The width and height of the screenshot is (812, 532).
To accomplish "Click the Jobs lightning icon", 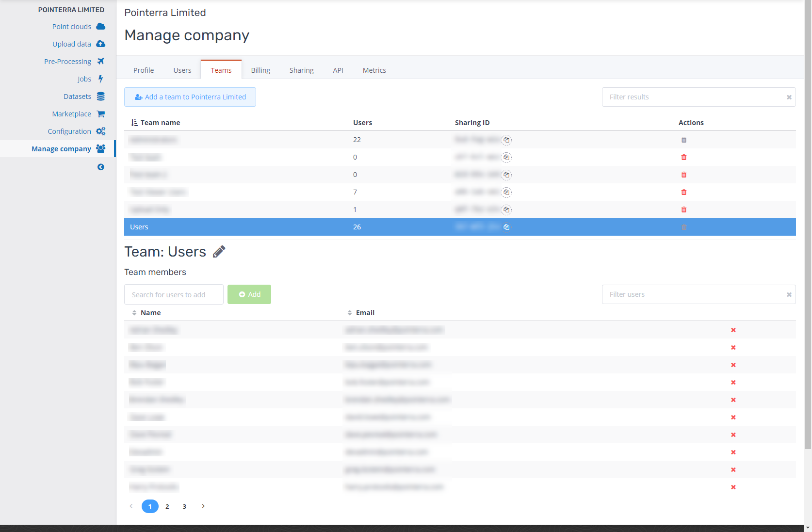I will click(100, 79).
